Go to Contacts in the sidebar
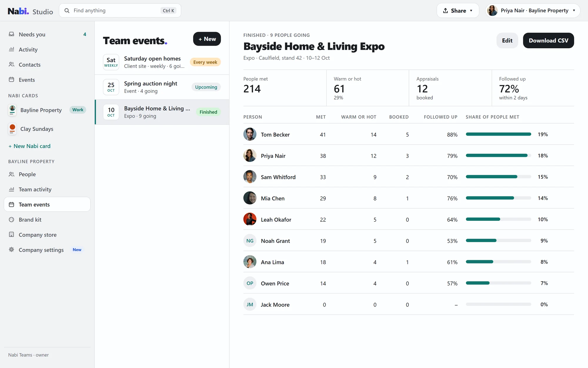Viewport: 588px width, 368px height. [x=47, y=64]
